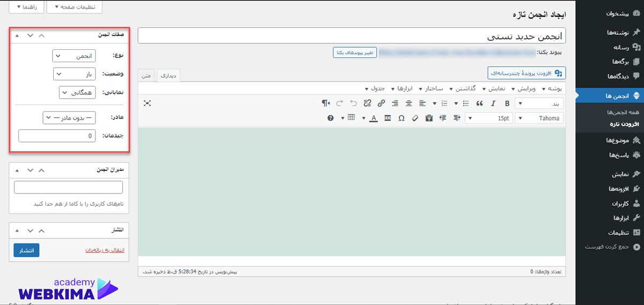The image size is (644, 305).
Task: Collapse the صفات انجمن panel with its toggle arrow
Action: point(17,35)
